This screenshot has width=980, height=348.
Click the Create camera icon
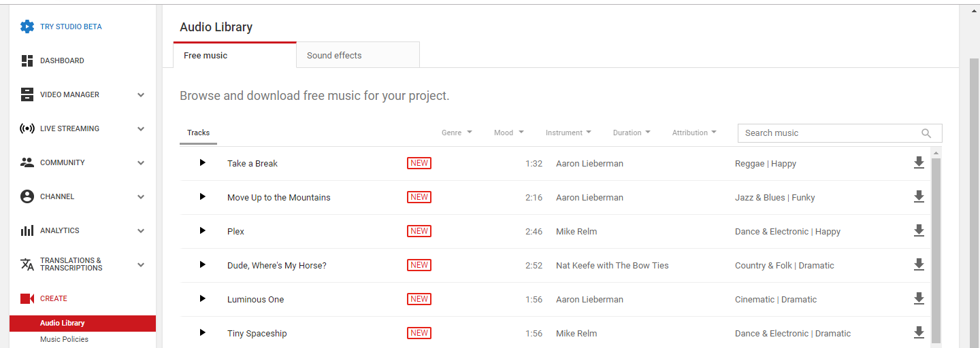click(27, 298)
